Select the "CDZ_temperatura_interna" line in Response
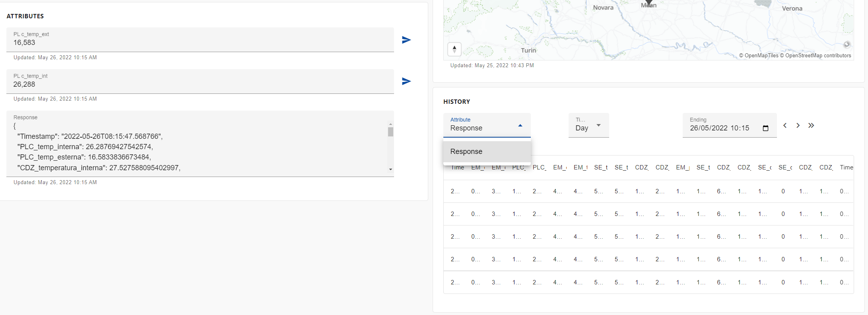Image resolution: width=868 pixels, height=315 pixels. tap(99, 168)
